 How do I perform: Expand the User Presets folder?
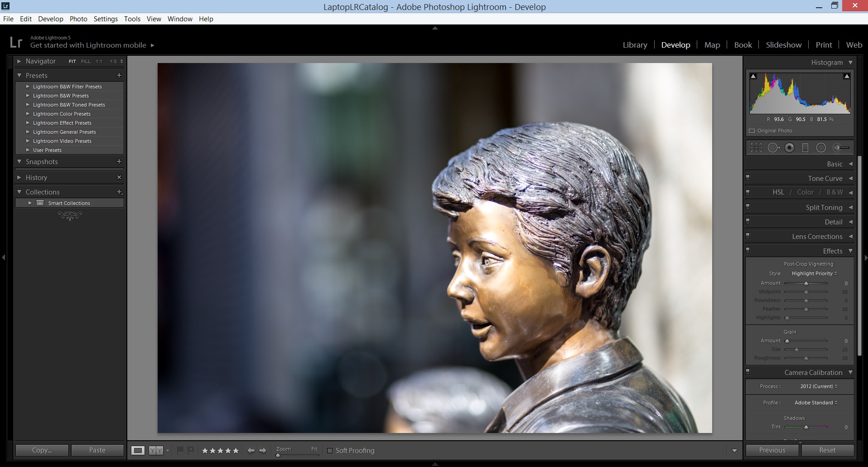click(x=28, y=150)
